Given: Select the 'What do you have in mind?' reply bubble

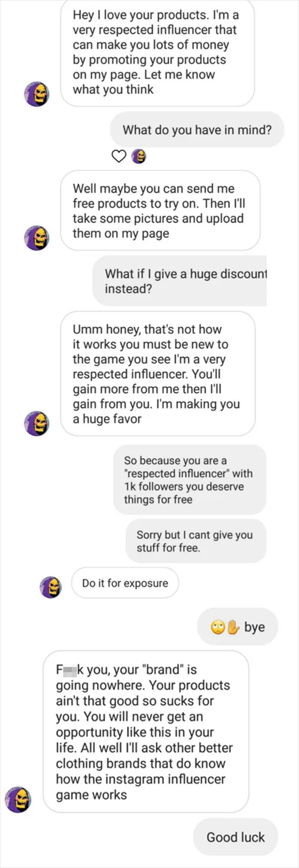Looking at the screenshot, I should [197, 130].
